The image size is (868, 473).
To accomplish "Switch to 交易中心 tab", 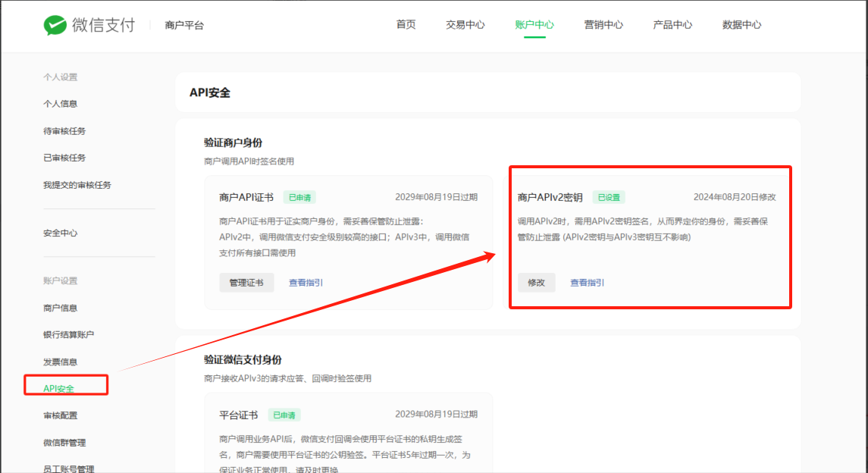I will tap(465, 24).
